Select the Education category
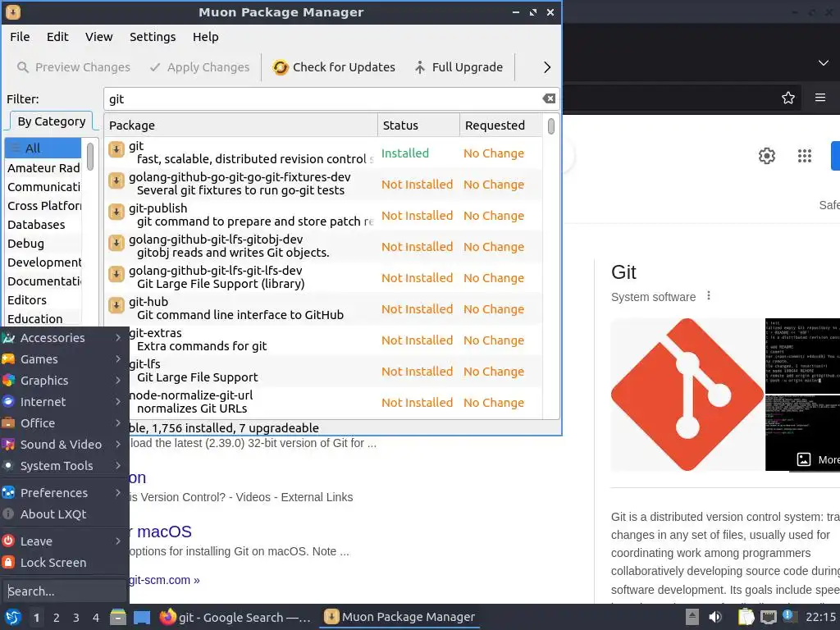 point(43,319)
